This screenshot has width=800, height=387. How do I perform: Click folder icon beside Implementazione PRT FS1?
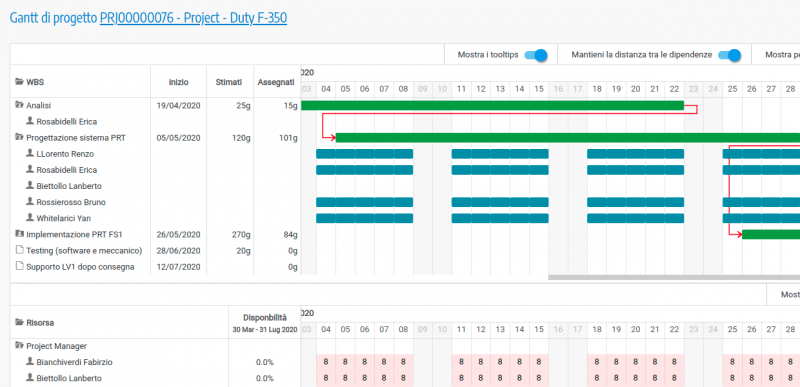pos(19,235)
